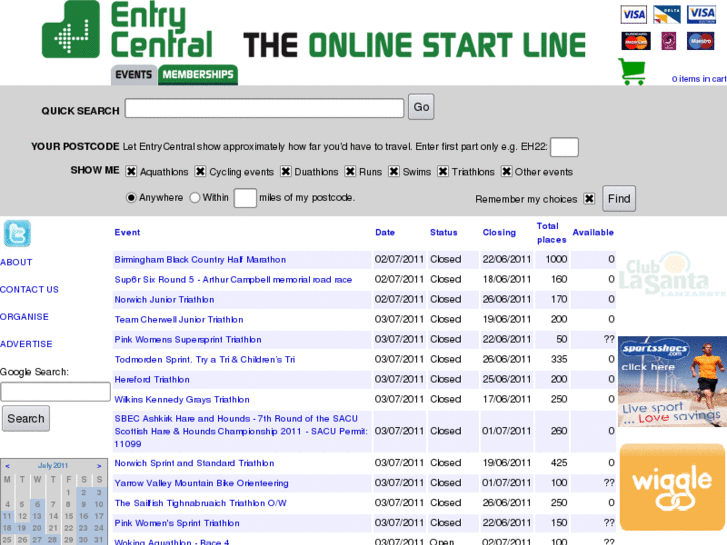
Task: Click the Entry Central logo
Action: point(127,29)
